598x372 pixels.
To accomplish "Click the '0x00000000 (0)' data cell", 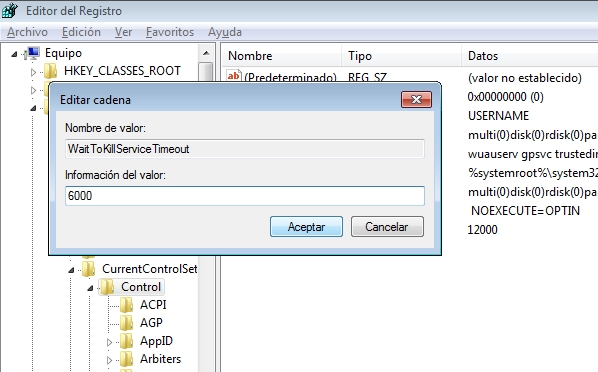I will click(x=505, y=97).
